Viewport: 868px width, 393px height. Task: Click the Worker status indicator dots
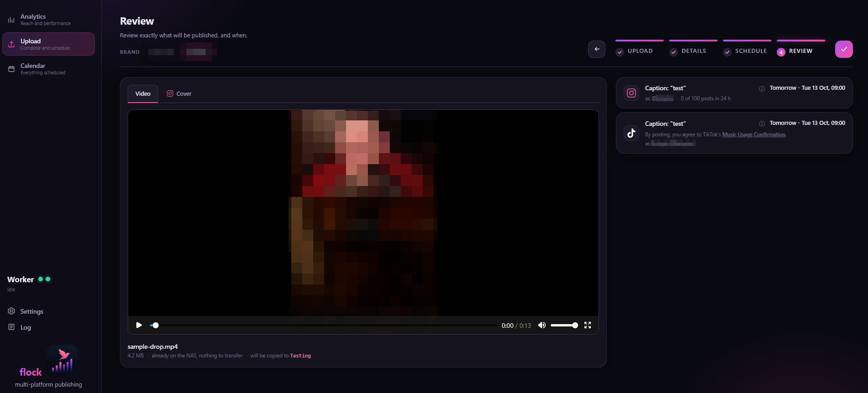tap(44, 279)
